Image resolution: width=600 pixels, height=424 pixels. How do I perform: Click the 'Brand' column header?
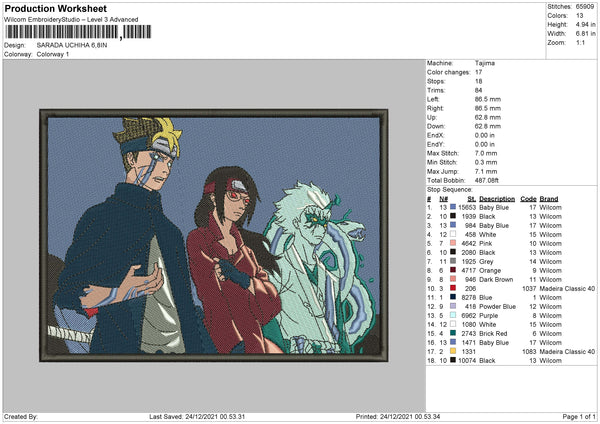pyautogui.click(x=549, y=199)
